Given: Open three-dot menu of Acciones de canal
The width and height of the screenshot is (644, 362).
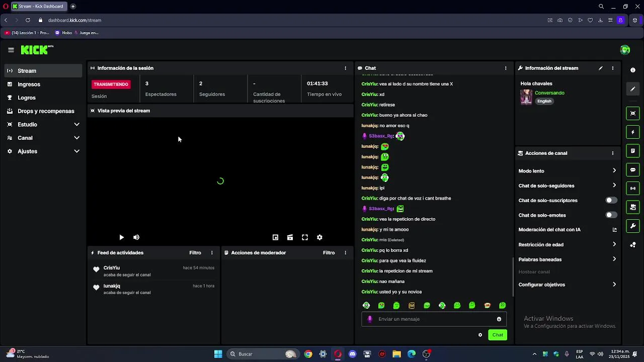Looking at the screenshot, I should [612, 153].
